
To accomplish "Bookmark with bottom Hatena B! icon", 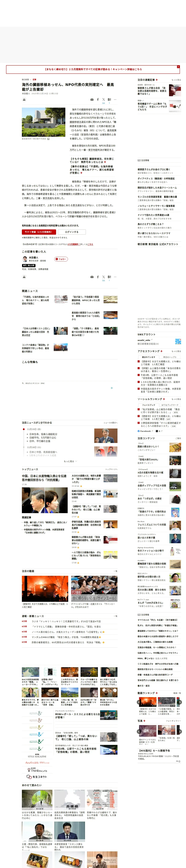I will click(x=109, y=277).
